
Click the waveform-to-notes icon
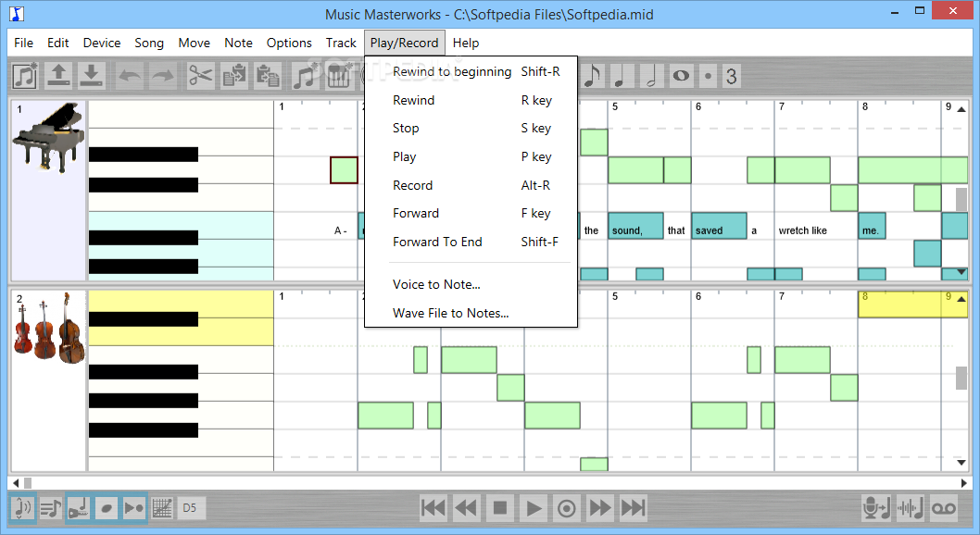pos(910,508)
